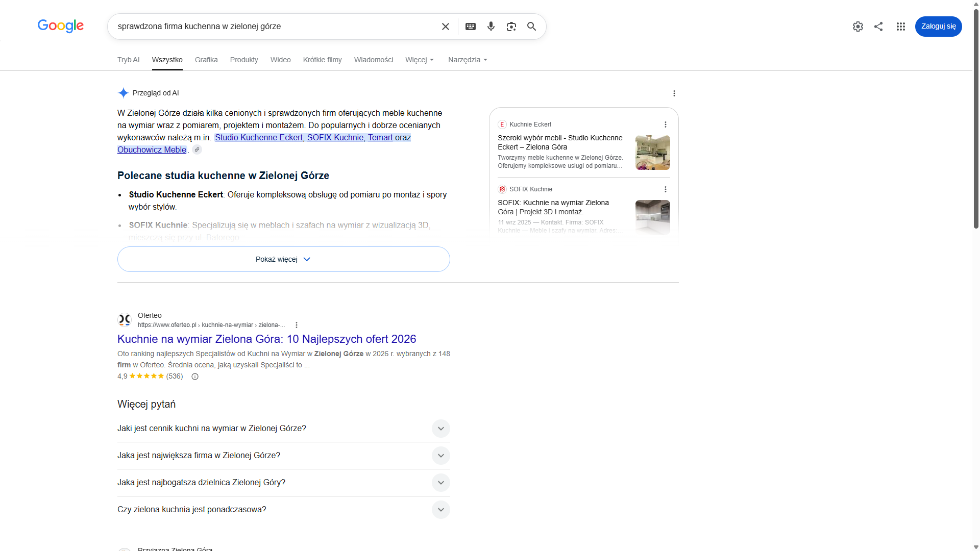The height and width of the screenshot is (551, 980).
Task: Clear the search query with X icon
Action: (446, 27)
